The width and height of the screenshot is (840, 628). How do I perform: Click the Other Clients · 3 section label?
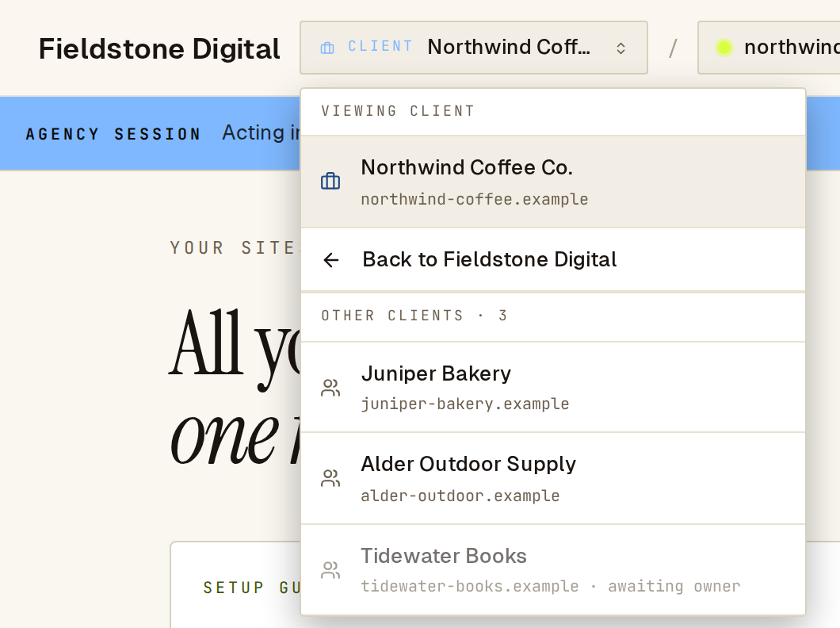[414, 316]
